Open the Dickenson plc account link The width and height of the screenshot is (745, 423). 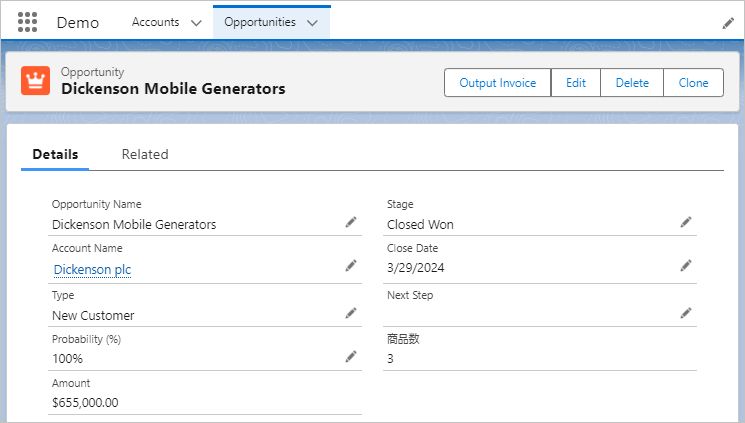click(92, 269)
